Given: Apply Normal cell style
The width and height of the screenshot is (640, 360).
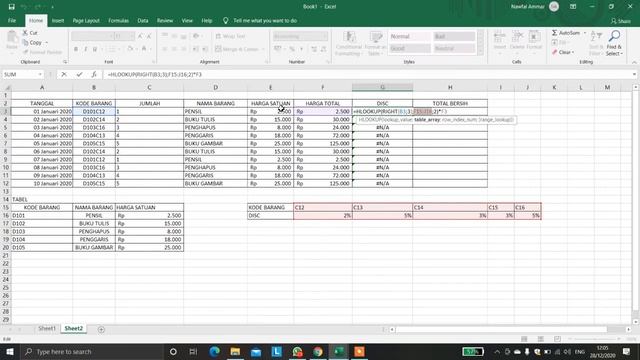Looking at the screenshot, I should coord(409,36).
